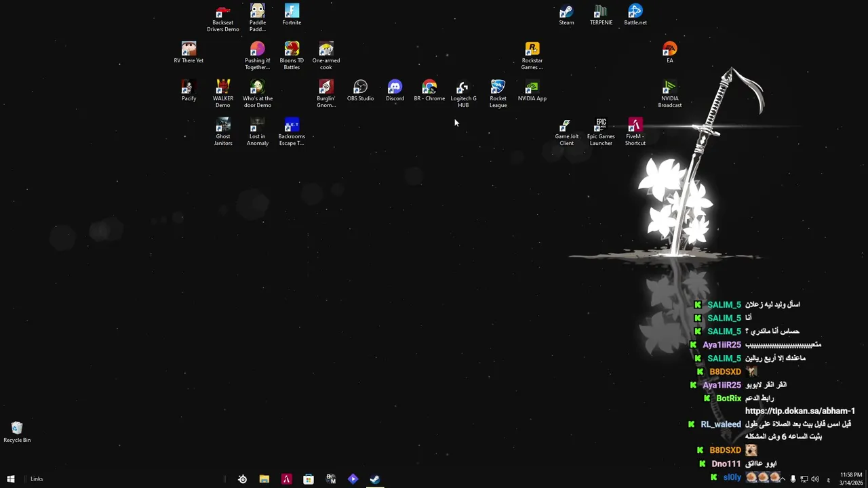Launch Burglin' Gnom... from the desktop
The image size is (868, 488).
(326, 94)
